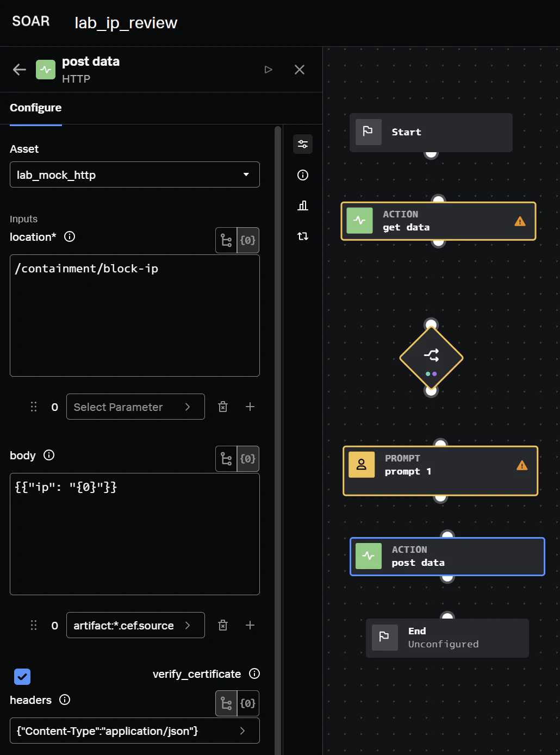This screenshot has height=755, width=560.
Task: Delete the artifact:*.cef.source parameter
Action: pyautogui.click(x=223, y=625)
